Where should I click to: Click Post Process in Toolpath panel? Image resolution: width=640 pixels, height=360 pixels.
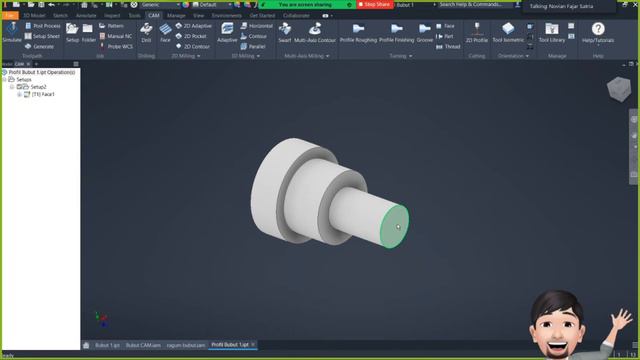(42, 26)
